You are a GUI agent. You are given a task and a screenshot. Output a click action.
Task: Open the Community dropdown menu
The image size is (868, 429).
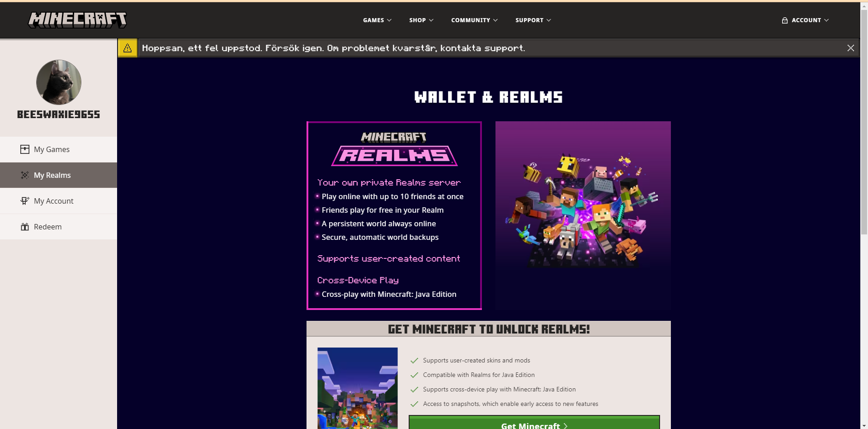[x=474, y=20]
